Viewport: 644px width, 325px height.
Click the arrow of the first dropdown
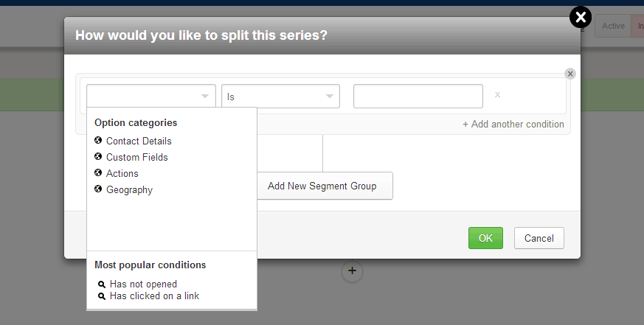[205, 97]
